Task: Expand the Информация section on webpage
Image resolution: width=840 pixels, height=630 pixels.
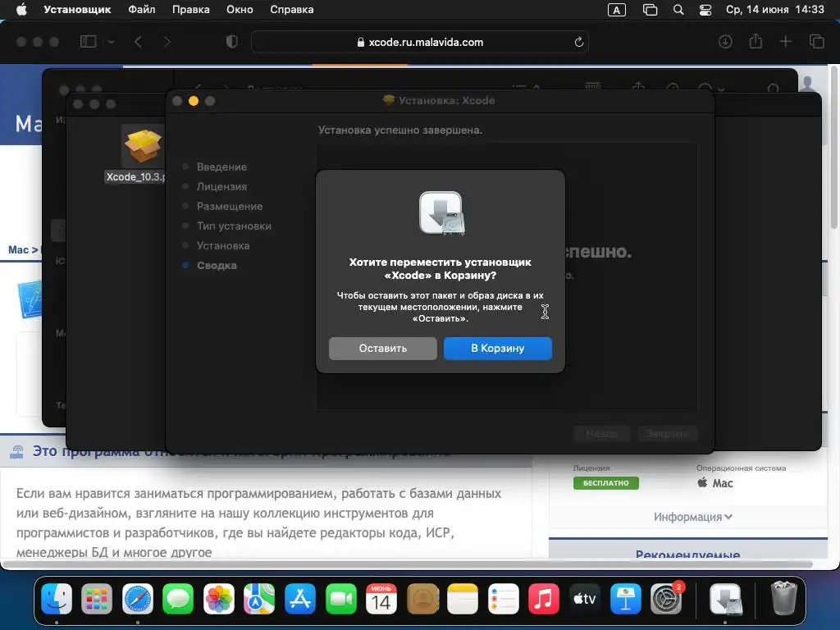Action: click(692, 517)
